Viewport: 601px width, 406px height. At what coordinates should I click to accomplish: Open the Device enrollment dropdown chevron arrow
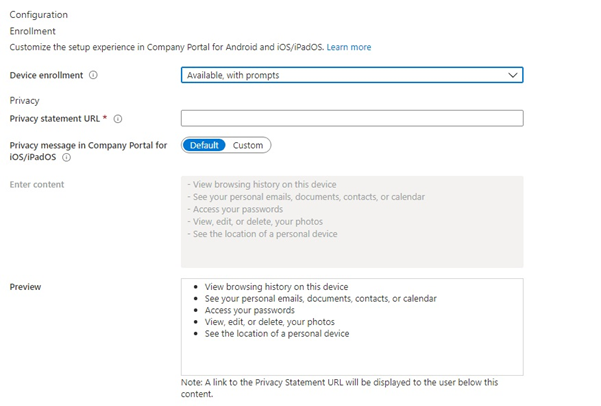pos(512,75)
